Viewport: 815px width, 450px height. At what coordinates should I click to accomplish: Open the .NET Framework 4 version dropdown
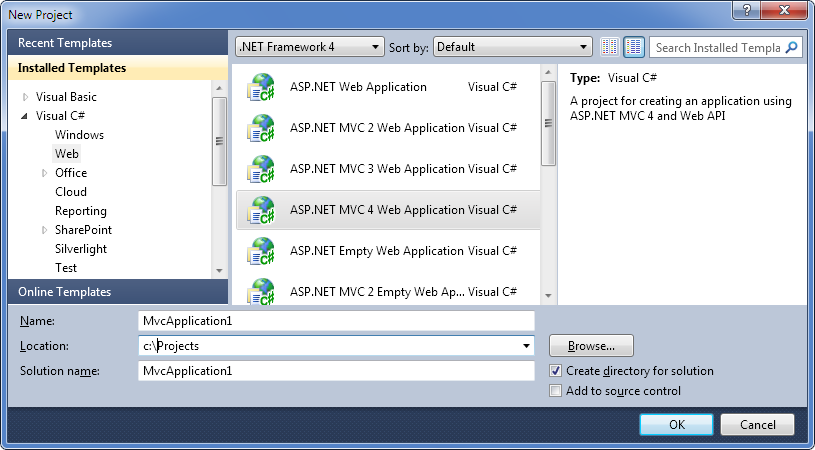tap(309, 47)
